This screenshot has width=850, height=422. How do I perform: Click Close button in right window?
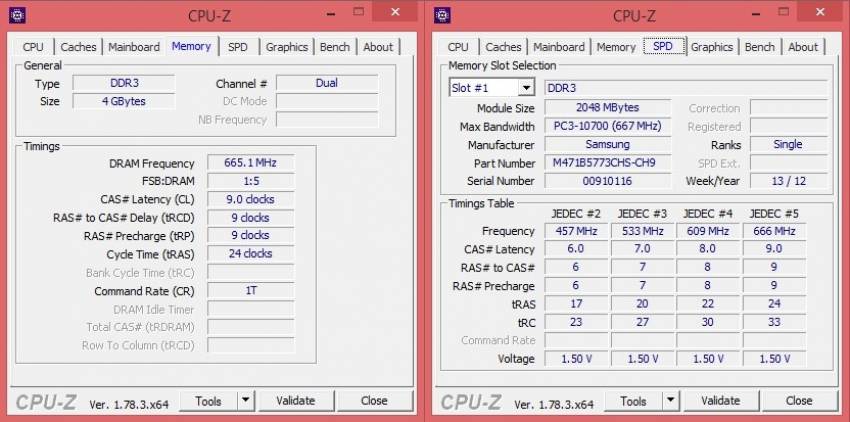click(x=799, y=401)
